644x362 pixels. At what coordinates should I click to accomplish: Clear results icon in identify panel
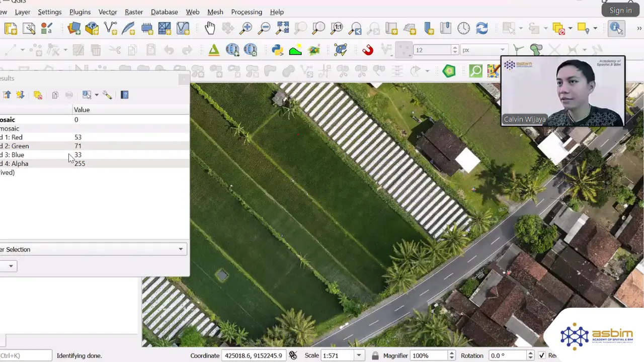[38, 95]
